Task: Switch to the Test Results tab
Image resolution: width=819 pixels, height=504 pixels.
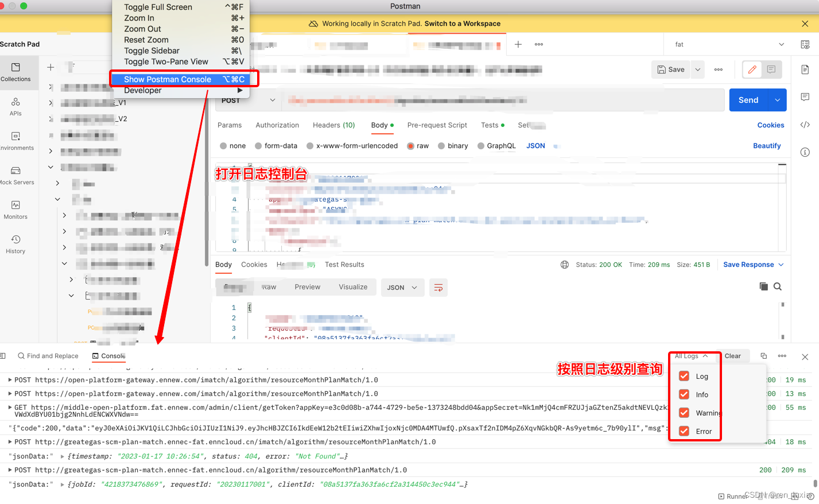Action: 344,265
